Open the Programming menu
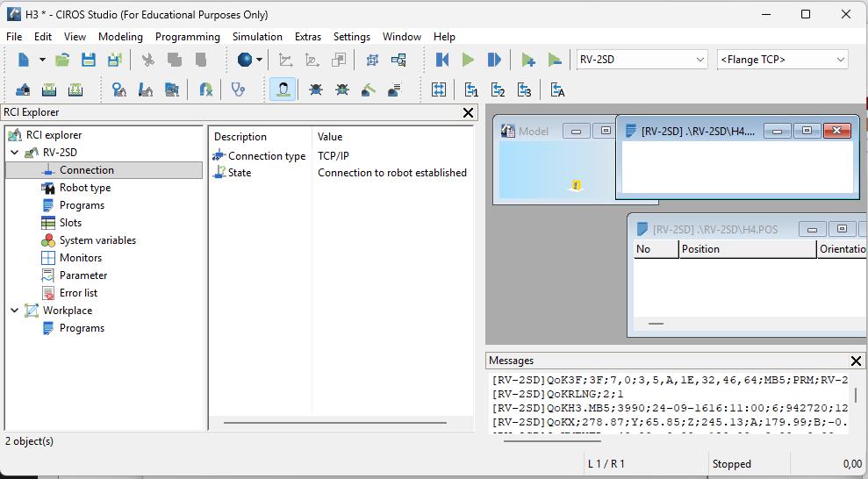The height and width of the screenshot is (479, 868). (188, 37)
